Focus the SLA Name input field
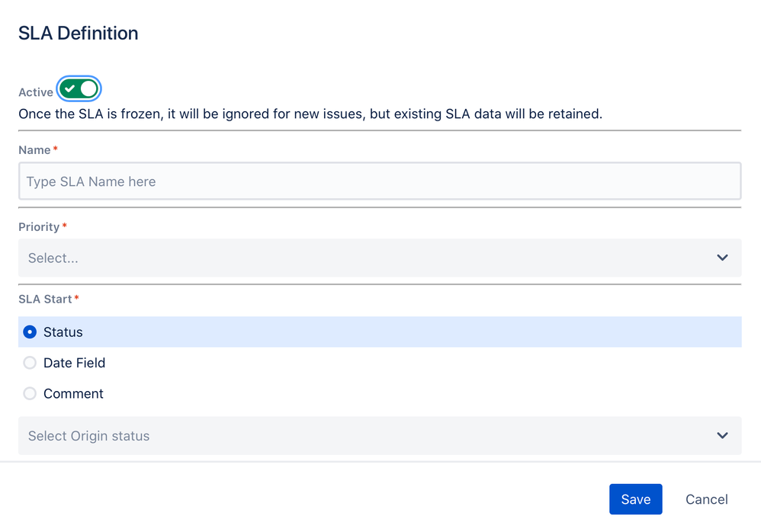Image resolution: width=761 pixels, height=532 pixels. click(379, 181)
